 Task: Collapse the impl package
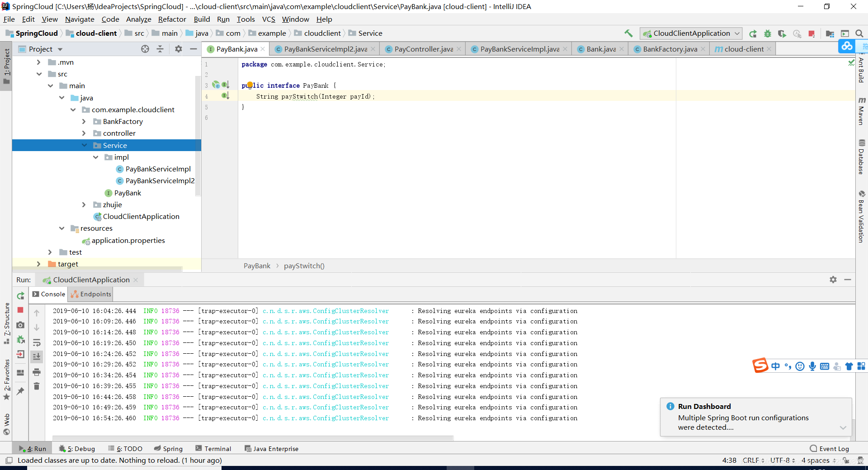(95, 157)
